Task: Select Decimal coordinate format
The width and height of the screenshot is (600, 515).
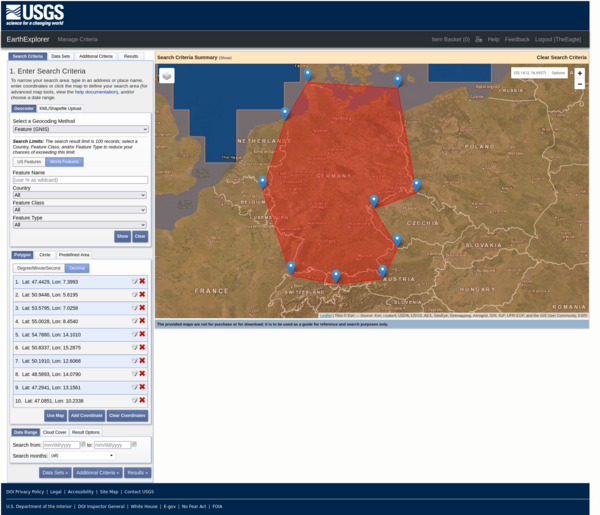Action: point(77,268)
